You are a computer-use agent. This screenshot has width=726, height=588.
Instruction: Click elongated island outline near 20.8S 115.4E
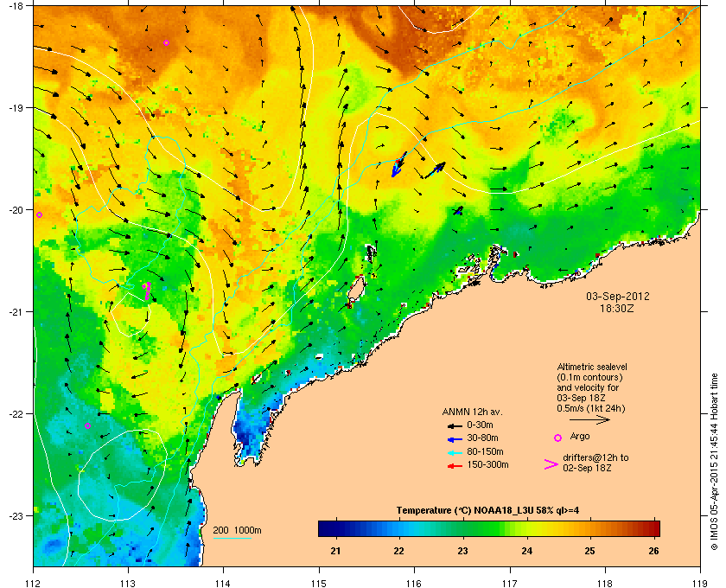pos(355,289)
